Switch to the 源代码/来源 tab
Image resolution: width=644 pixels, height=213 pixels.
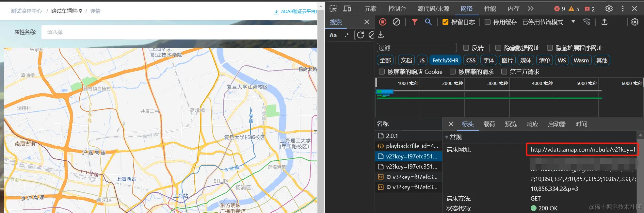pos(433,9)
